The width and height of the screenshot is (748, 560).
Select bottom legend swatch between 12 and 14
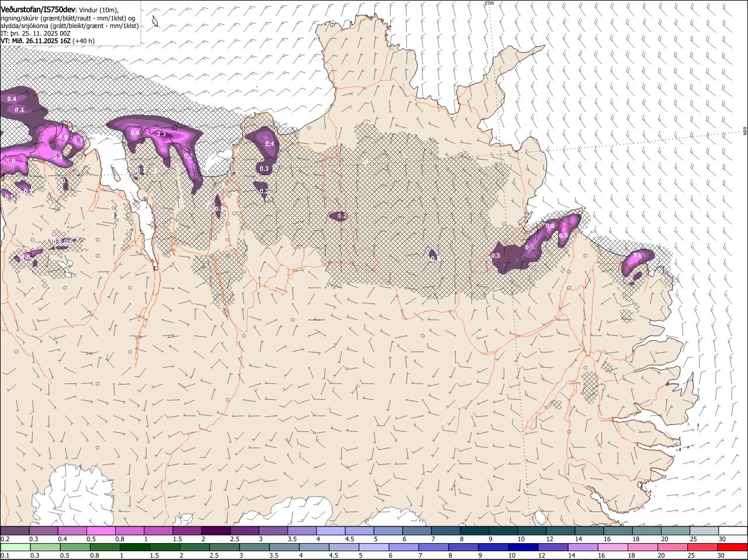pyautogui.click(x=552, y=547)
